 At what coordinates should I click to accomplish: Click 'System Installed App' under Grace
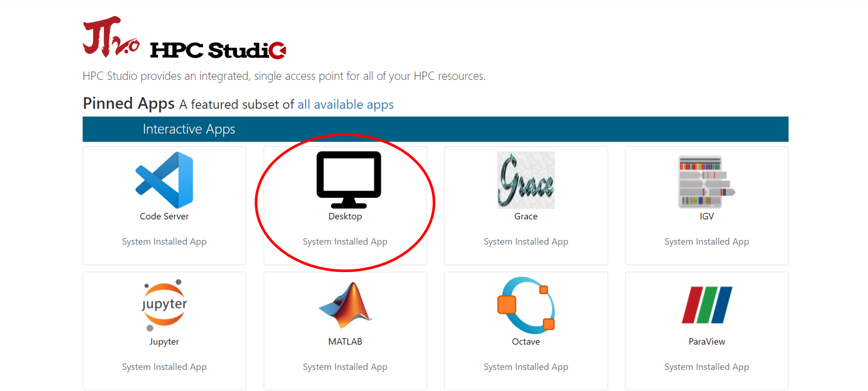[x=526, y=242]
